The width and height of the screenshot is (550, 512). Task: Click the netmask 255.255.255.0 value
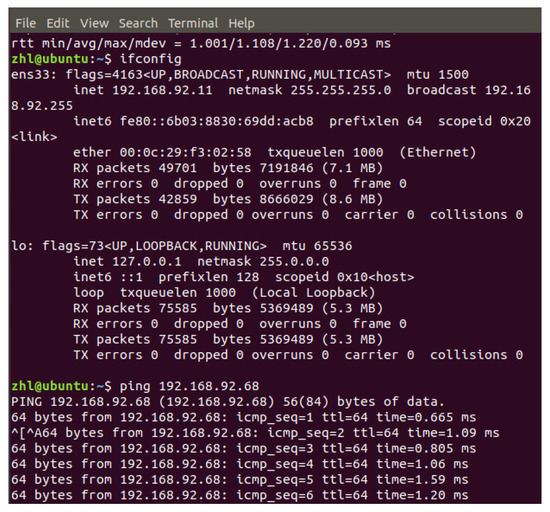[x=340, y=90]
